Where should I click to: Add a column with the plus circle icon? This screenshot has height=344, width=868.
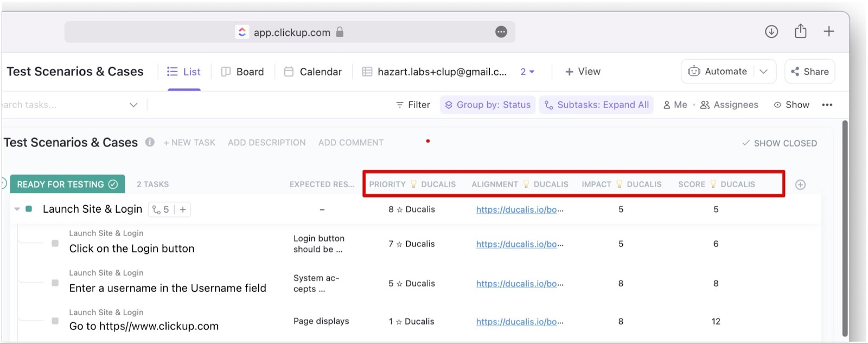(800, 184)
